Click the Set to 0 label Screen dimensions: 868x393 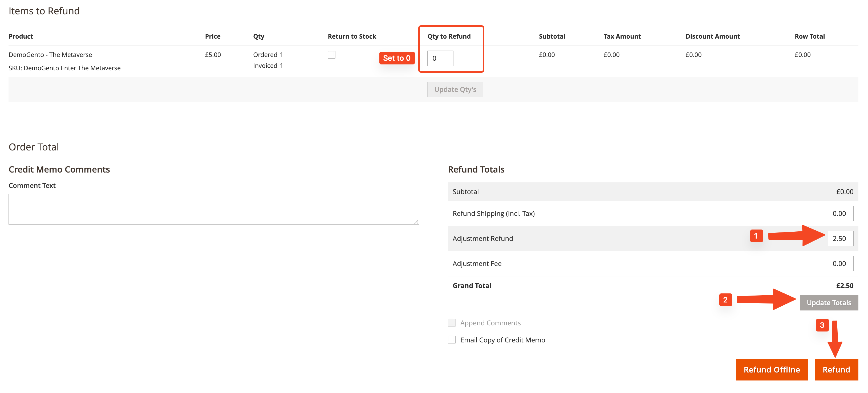coord(397,58)
